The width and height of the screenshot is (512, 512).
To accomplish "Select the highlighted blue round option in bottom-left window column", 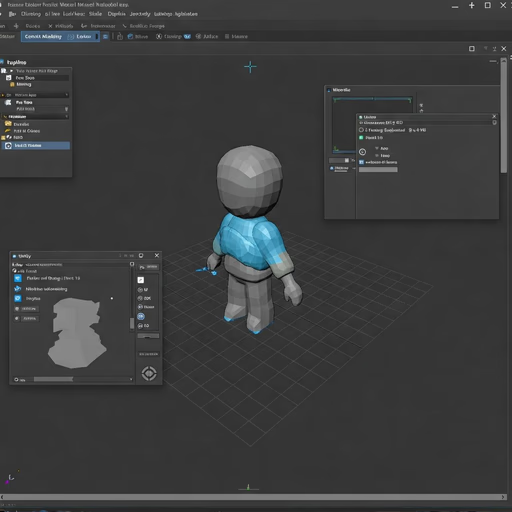I will [141, 316].
